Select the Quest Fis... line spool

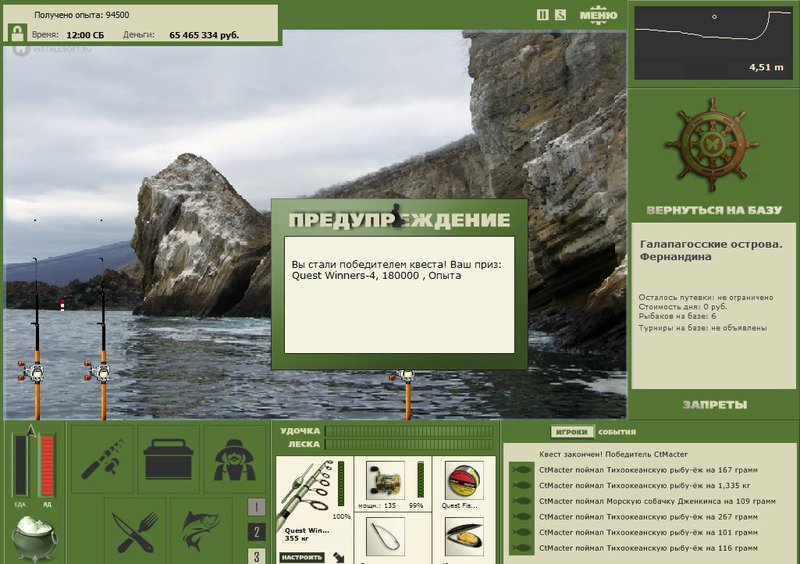[x=464, y=480]
